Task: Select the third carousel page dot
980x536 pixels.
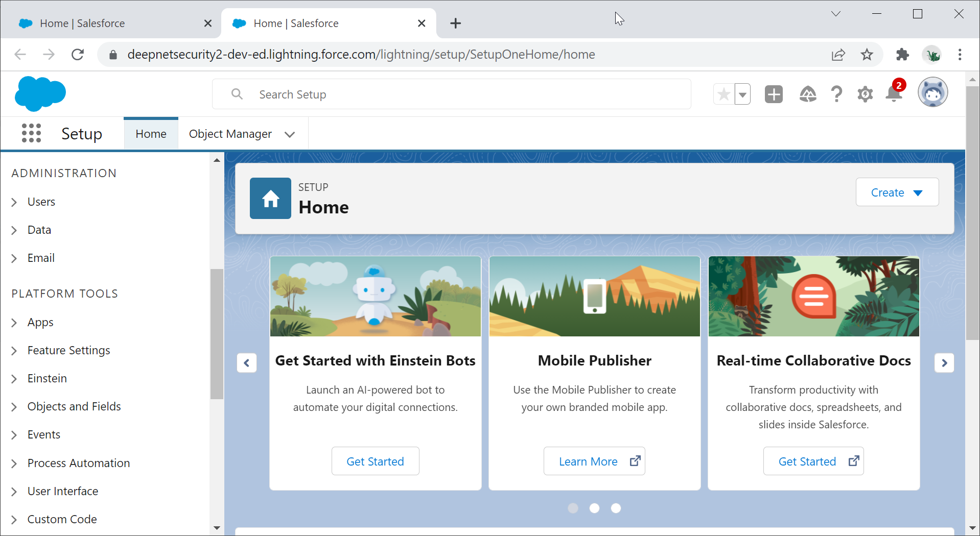Action: click(616, 508)
